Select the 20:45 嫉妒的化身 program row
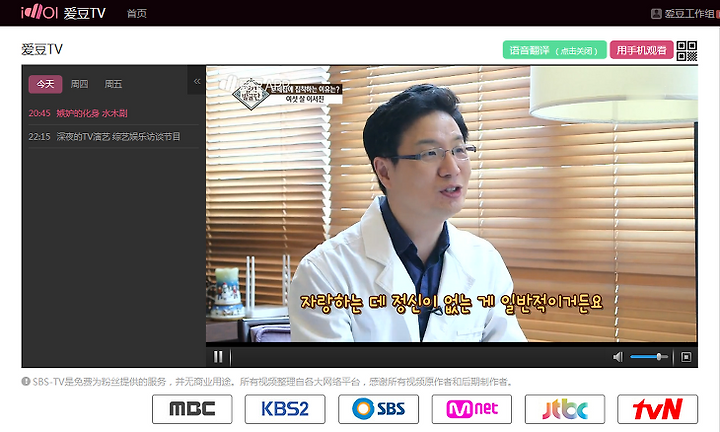Screen dimensions: 720x432 [x=113, y=113]
